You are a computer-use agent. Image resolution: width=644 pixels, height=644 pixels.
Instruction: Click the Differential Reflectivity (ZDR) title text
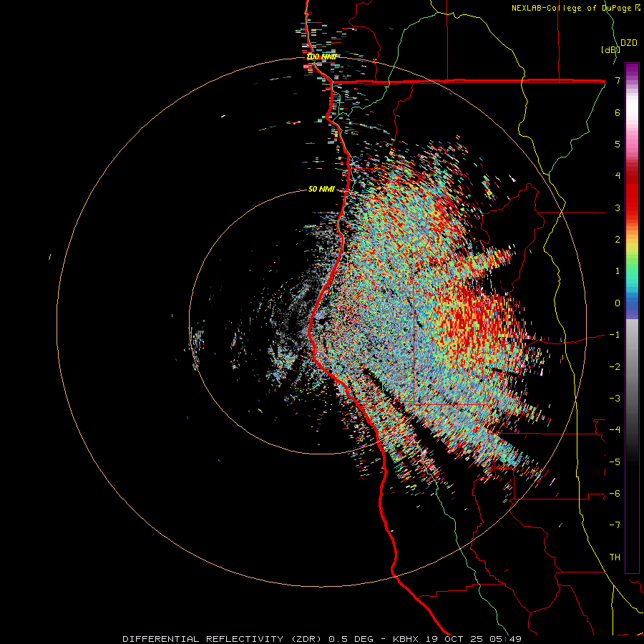(224, 639)
